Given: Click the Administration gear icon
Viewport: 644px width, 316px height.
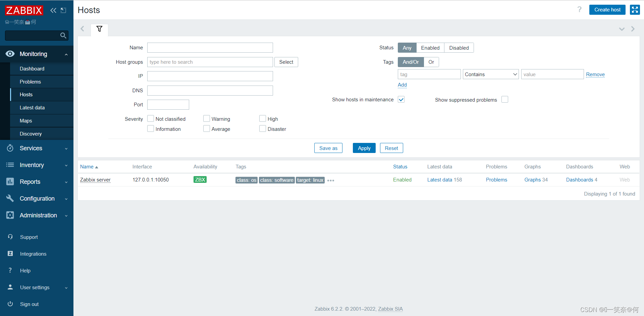Looking at the screenshot, I should tap(10, 215).
